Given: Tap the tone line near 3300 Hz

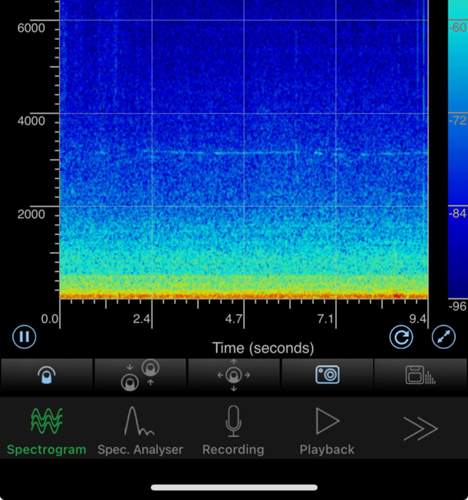Looking at the screenshot, I should 260,153.
